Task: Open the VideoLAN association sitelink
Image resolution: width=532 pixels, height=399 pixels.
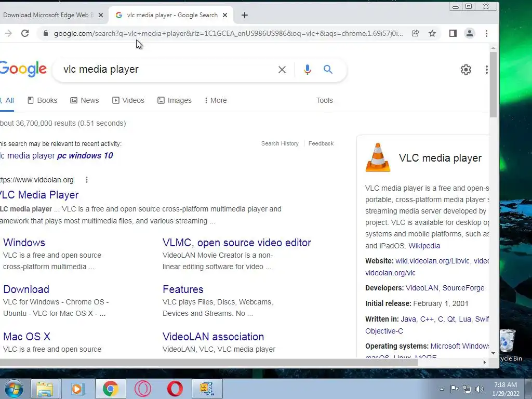Action: (213, 337)
